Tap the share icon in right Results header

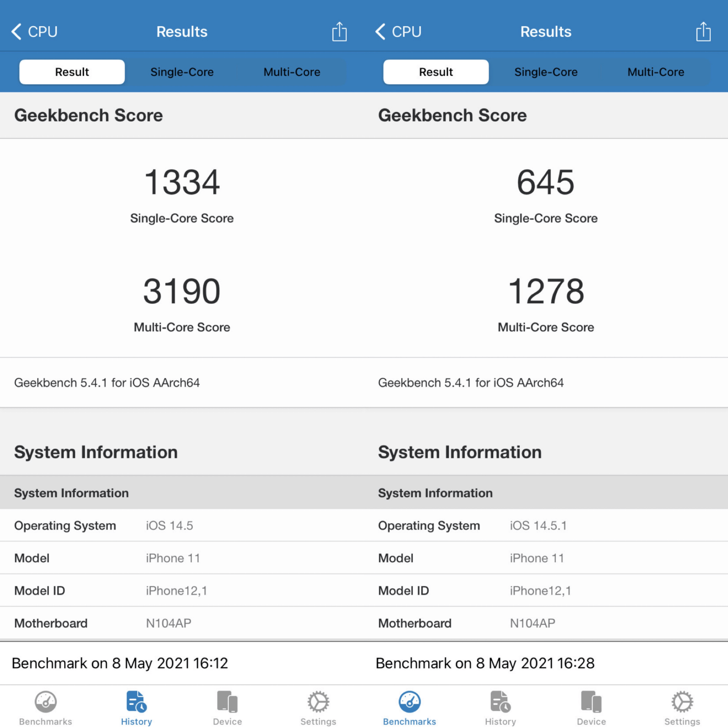[x=703, y=31]
